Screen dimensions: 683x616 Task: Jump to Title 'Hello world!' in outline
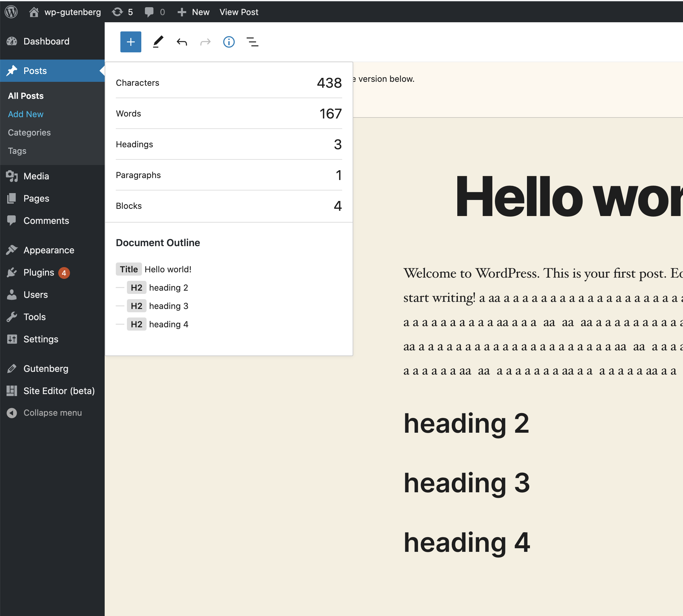coord(154,269)
